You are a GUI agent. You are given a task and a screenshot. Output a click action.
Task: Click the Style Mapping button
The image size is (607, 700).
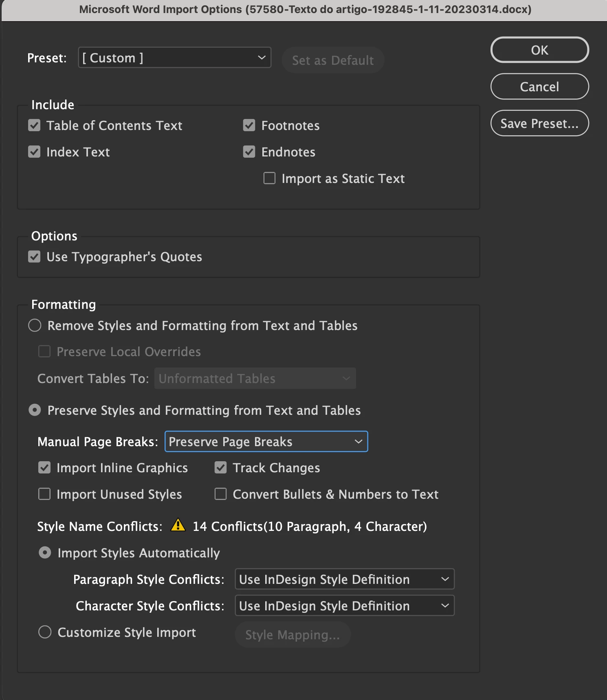[293, 634]
